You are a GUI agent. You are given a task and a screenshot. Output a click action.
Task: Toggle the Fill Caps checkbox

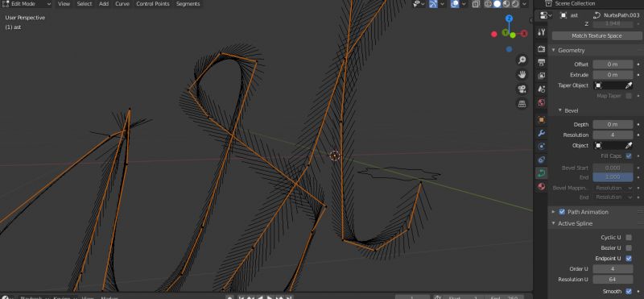click(629, 156)
